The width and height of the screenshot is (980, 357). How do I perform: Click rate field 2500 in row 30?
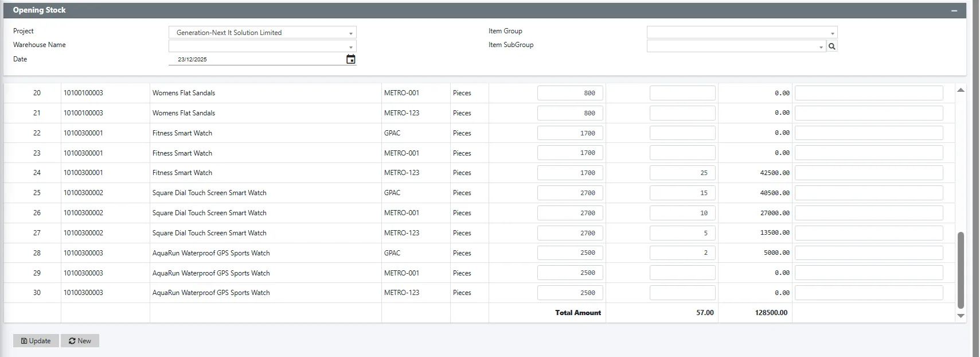570,293
